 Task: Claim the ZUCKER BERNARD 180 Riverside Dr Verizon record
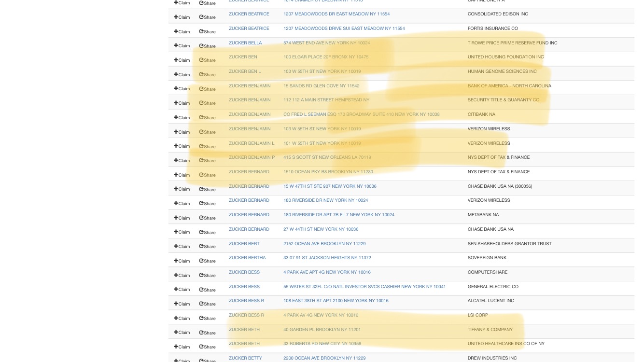[x=182, y=203]
